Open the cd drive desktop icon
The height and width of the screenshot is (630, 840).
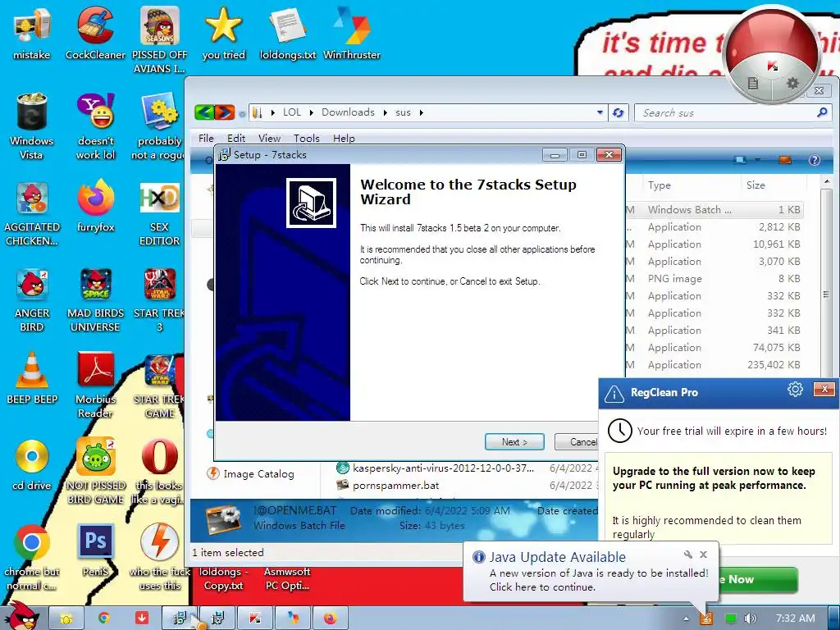click(32, 464)
